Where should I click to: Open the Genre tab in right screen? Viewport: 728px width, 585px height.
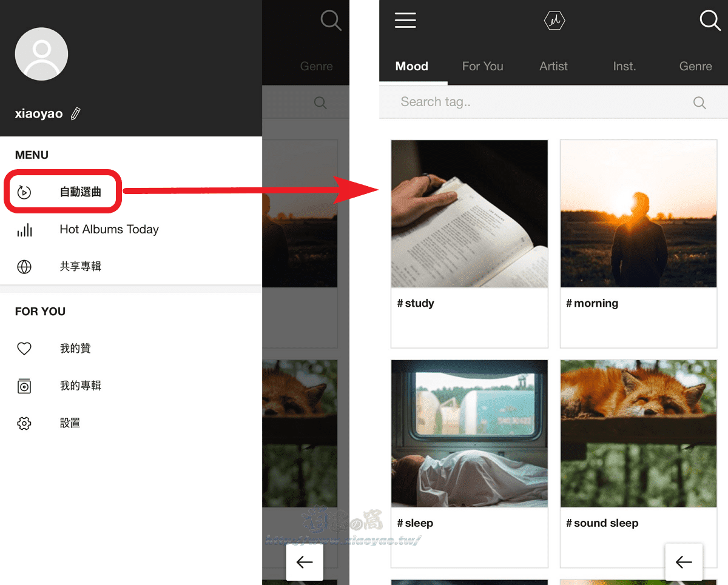[696, 66]
